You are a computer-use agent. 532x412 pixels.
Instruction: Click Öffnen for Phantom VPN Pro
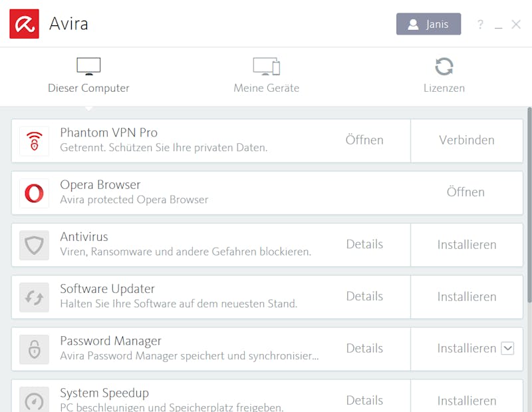(364, 140)
